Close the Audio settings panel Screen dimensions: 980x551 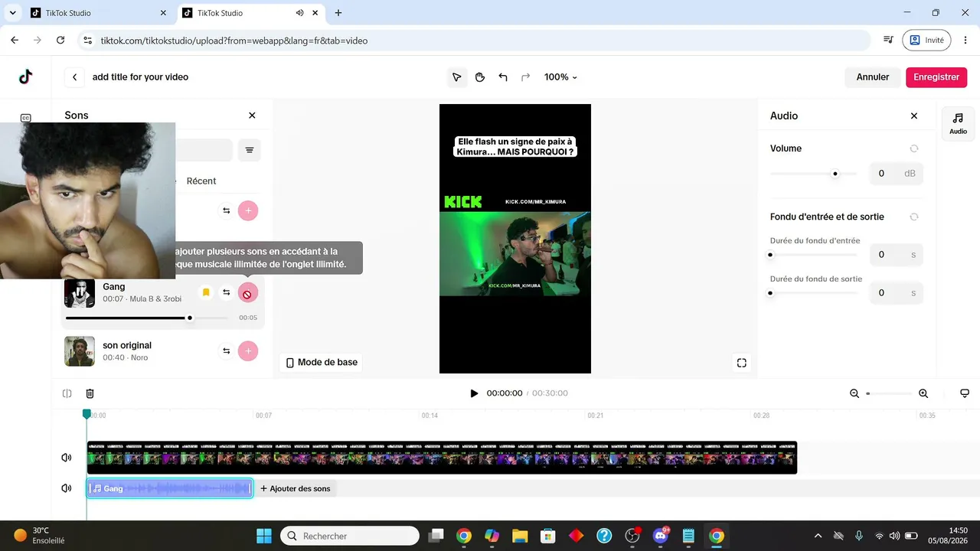[x=914, y=116]
